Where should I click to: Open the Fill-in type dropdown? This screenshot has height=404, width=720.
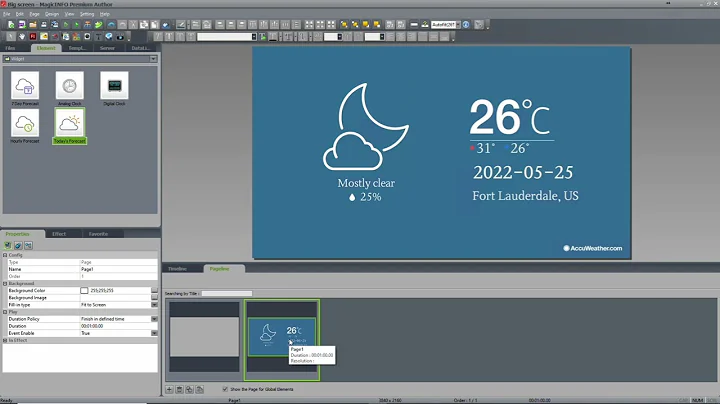click(154, 305)
